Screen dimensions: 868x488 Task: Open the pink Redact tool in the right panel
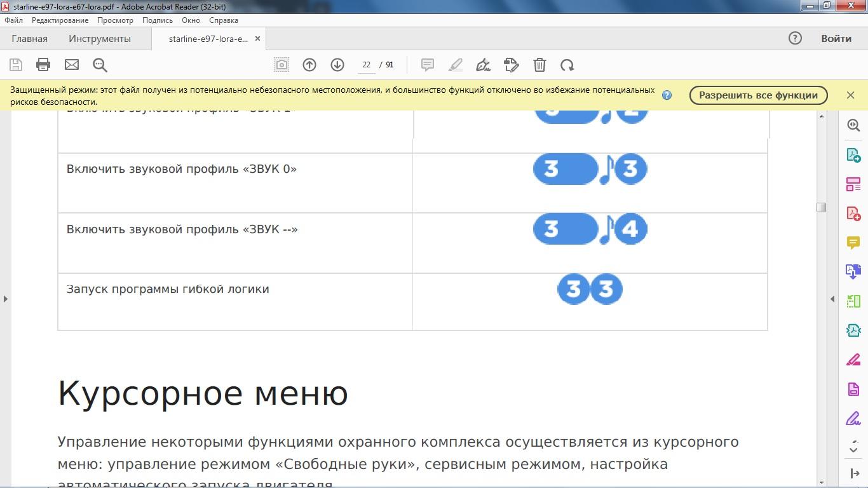coord(853,360)
